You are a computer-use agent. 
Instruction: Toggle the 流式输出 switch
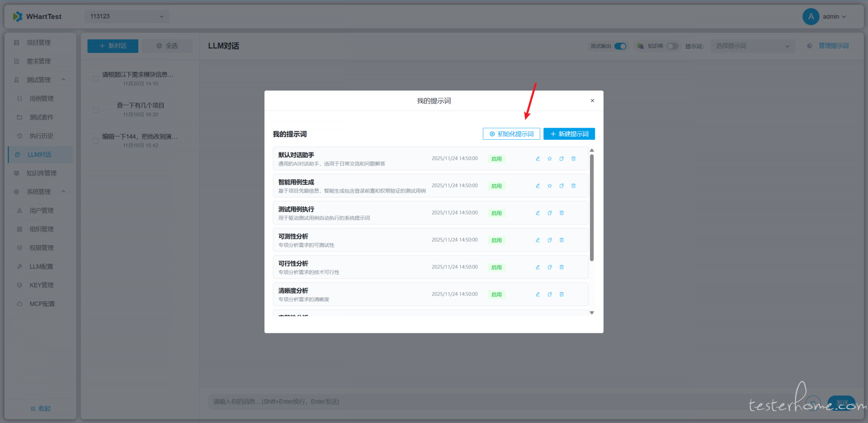[620, 46]
